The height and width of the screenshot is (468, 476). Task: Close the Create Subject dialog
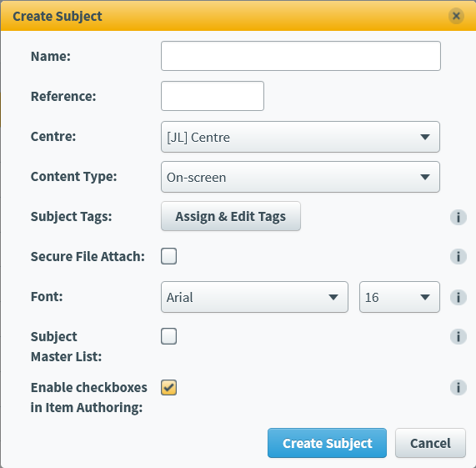click(x=456, y=16)
